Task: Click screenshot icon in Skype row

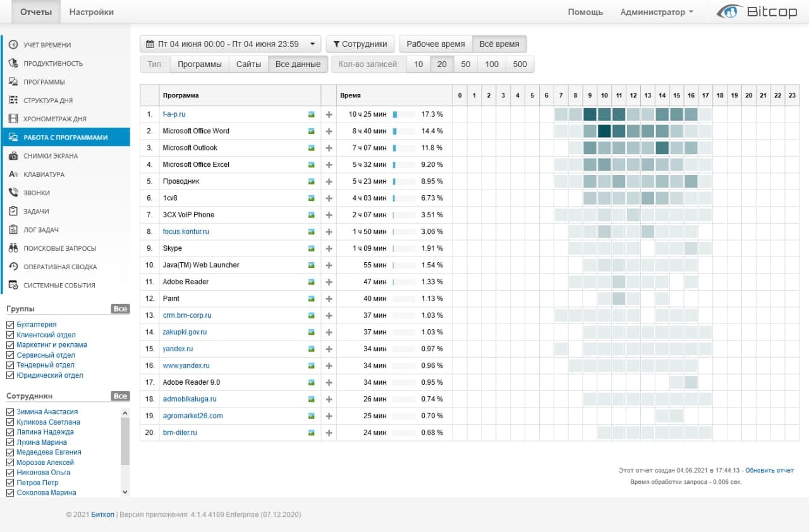Action: (x=311, y=248)
